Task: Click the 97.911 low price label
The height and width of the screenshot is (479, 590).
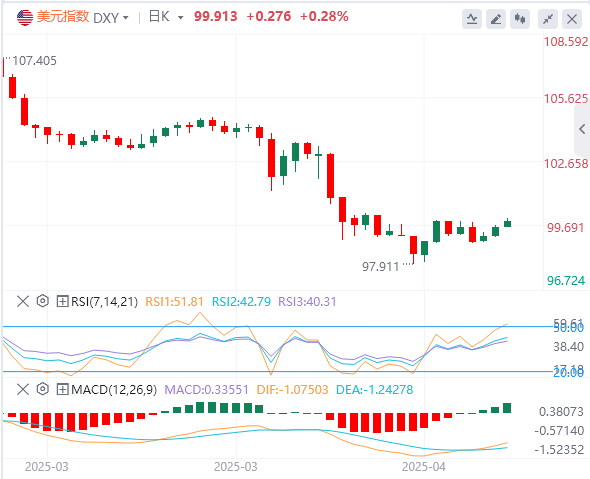Action: (x=380, y=267)
